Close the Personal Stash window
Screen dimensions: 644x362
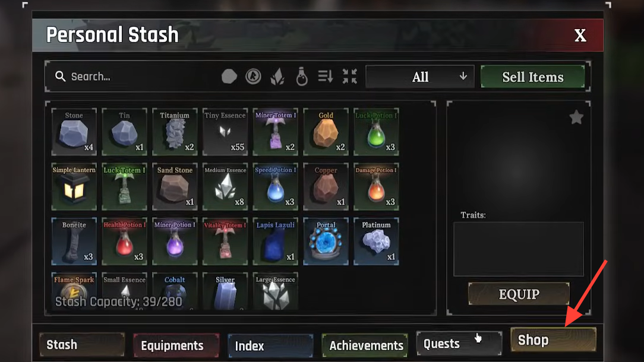pos(580,35)
